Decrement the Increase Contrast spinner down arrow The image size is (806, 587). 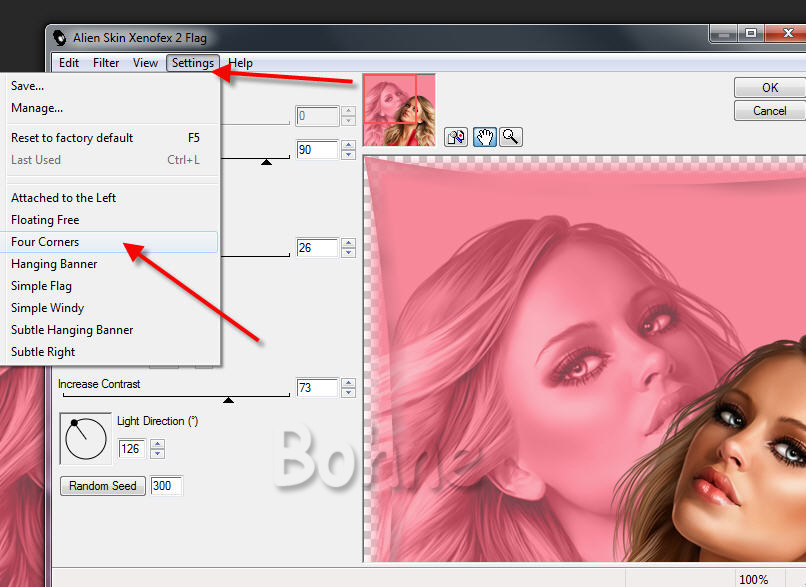pos(349,393)
